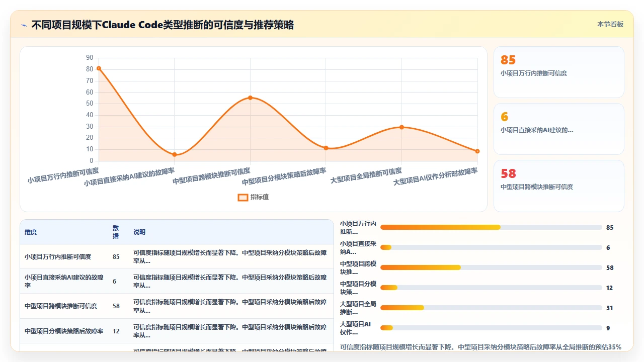This screenshot has width=644, height=362.
Task: Click the progress bar valued 31
Action: (x=491, y=308)
